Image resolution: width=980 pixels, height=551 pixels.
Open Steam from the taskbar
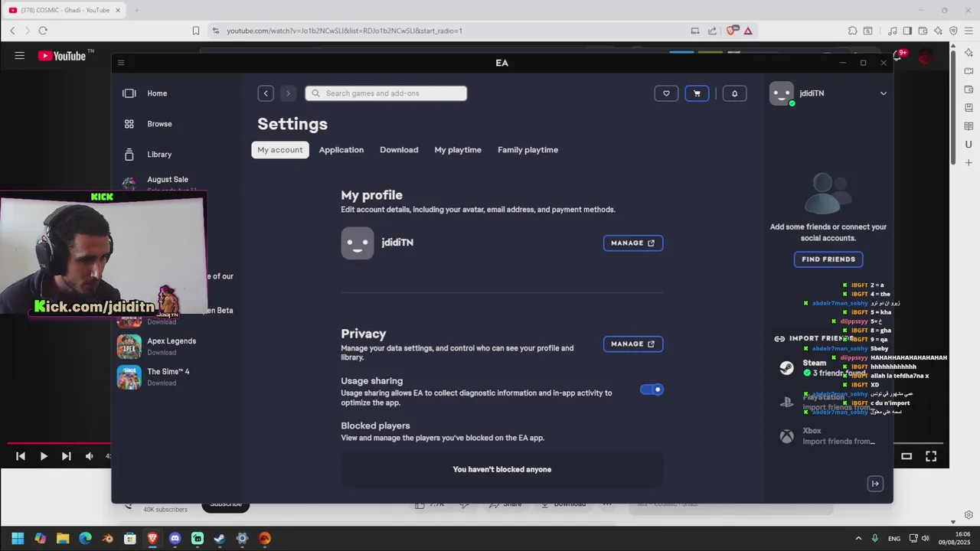click(220, 539)
